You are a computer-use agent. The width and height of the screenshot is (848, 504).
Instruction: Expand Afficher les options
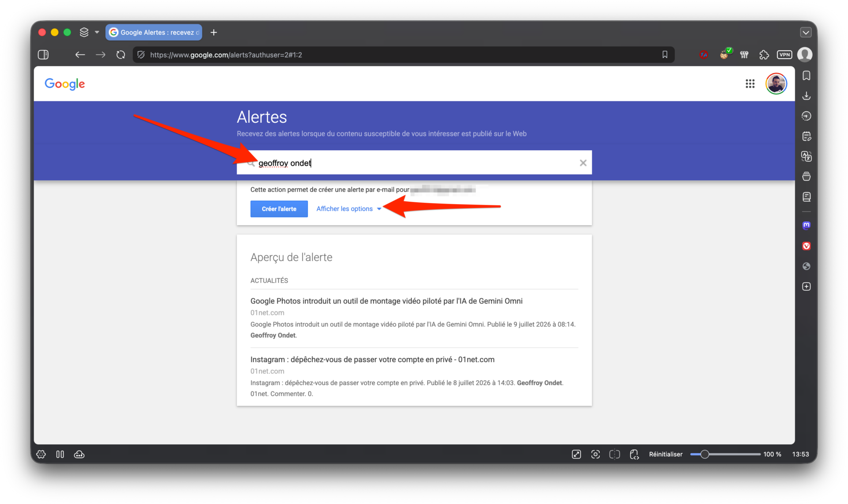click(348, 209)
